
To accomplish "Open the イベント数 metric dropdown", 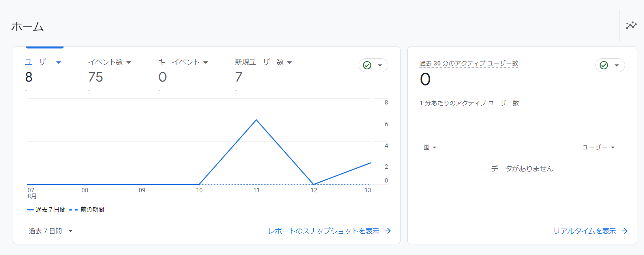I will coord(129,62).
